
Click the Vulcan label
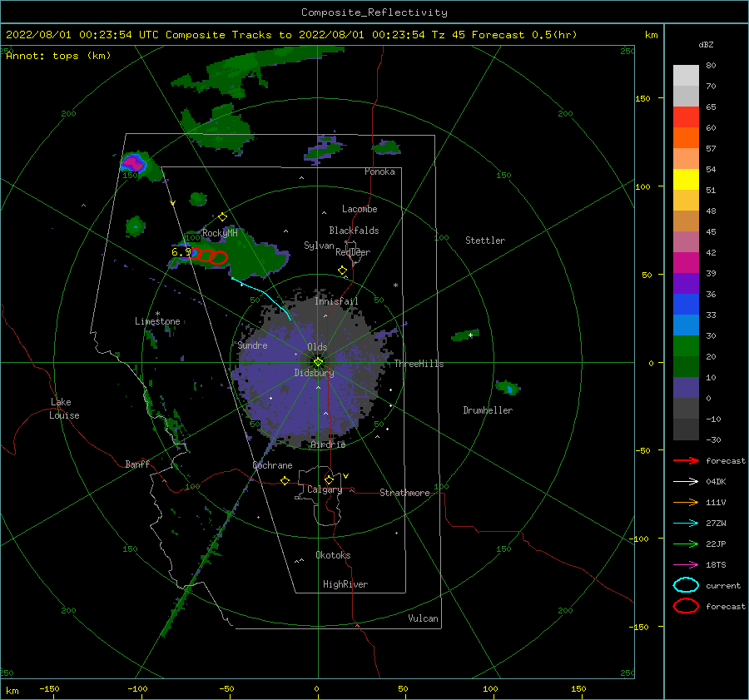click(424, 618)
